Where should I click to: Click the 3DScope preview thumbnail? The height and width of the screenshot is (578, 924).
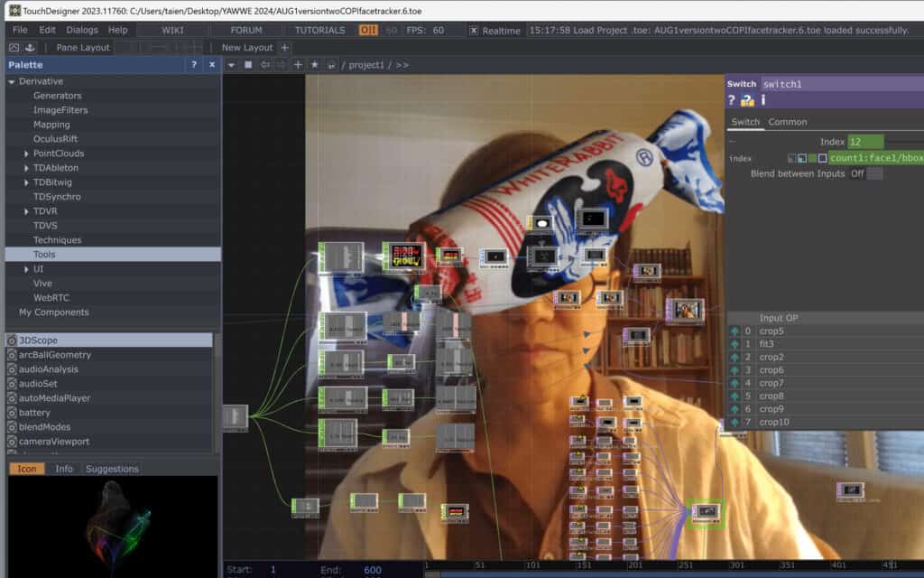pyautogui.click(x=113, y=527)
